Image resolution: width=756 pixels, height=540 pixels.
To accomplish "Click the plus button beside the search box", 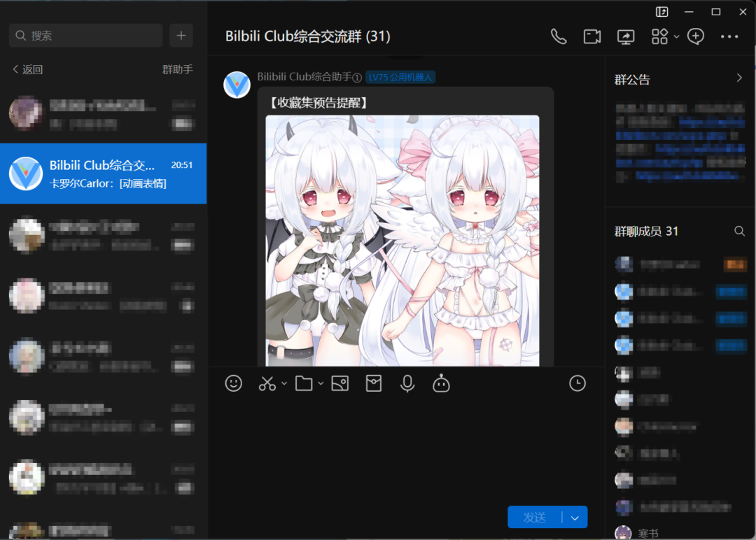I will pyautogui.click(x=181, y=36).
